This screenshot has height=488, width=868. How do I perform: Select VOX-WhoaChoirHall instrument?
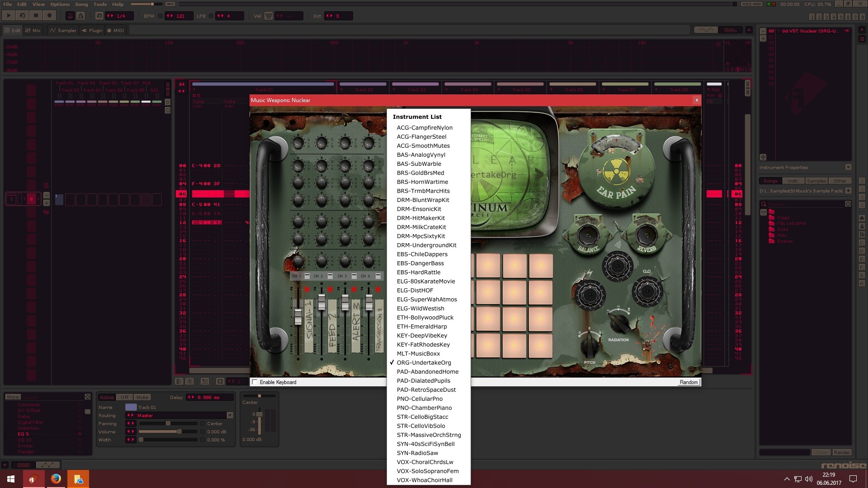click(425, 480)
